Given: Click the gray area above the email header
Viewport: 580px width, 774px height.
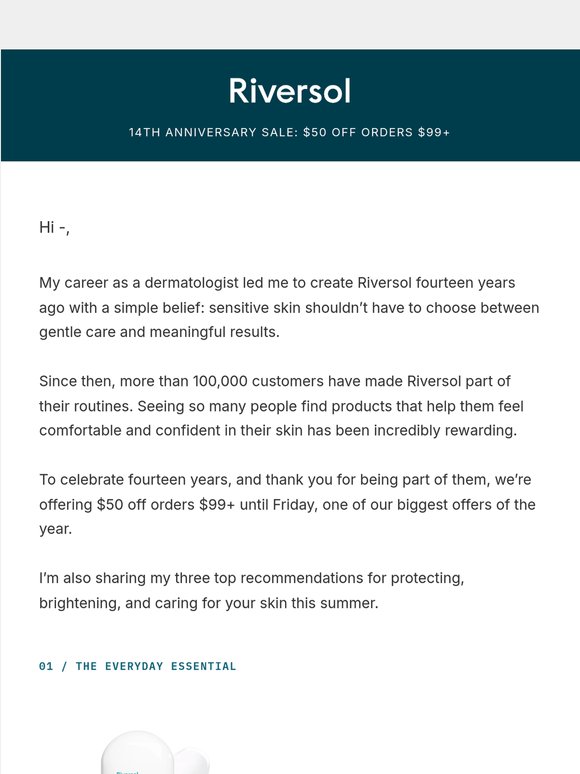Looking at the screenshot, I should click(290, 24).
